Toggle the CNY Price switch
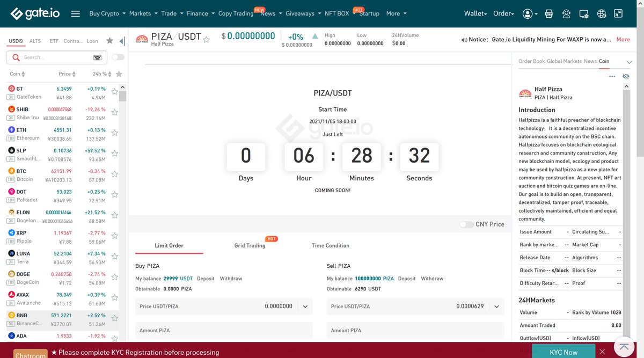 466,224
